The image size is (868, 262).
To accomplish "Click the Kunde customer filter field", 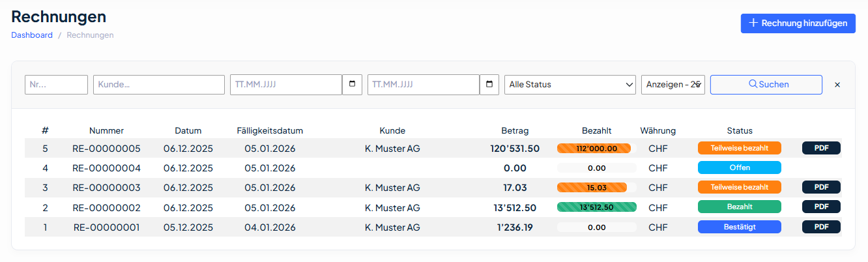I will pyautogui.click(x=159, y=85).
